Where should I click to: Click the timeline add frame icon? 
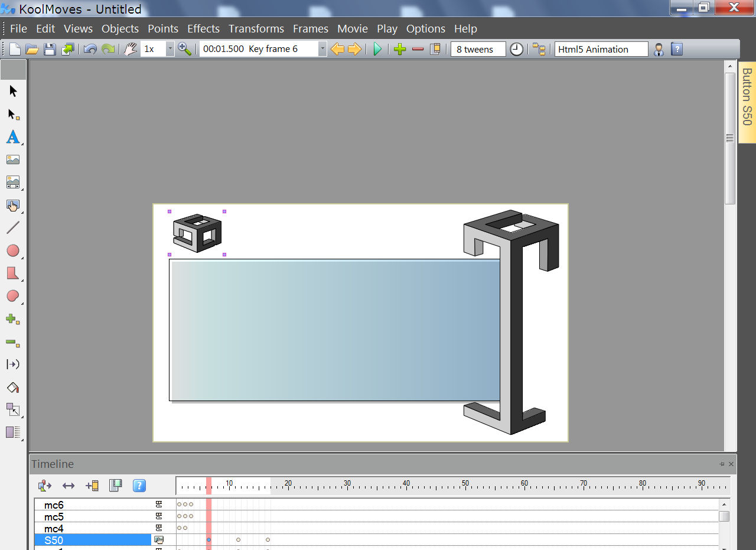(92, 486)
